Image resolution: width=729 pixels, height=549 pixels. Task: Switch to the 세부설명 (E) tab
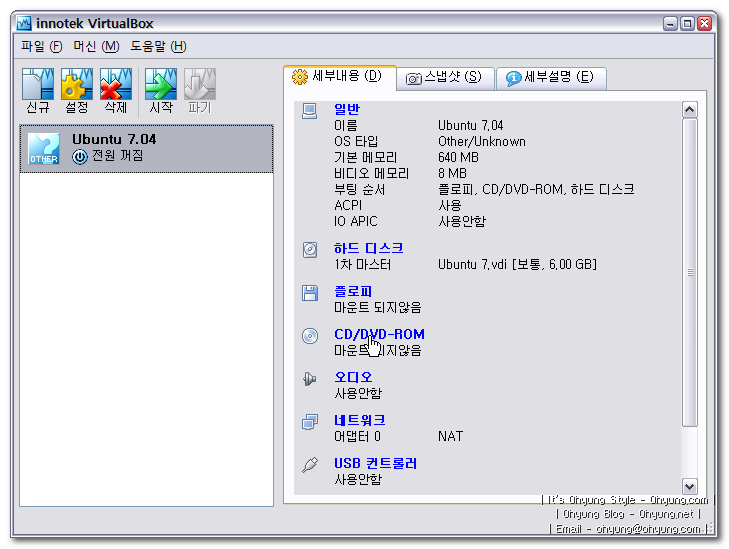[x=551, y=78]
